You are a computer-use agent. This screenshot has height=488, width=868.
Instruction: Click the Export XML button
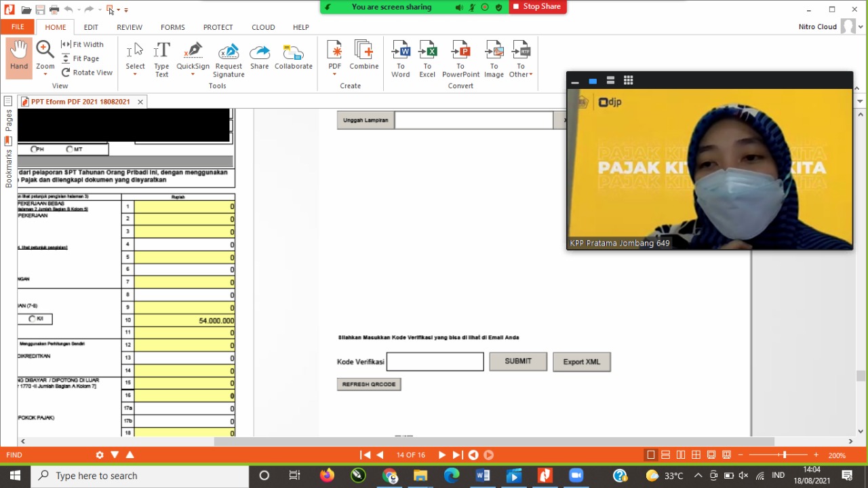coord(581,362)
